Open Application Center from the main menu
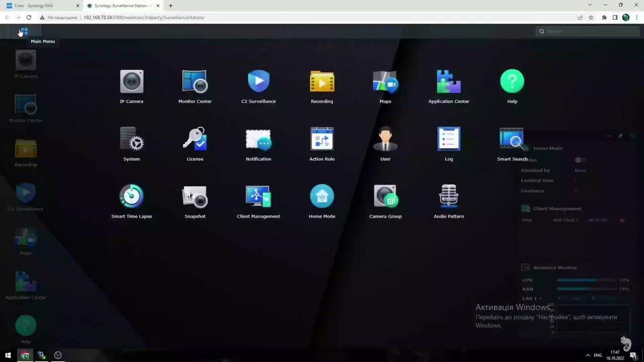The image size is (644, 362). pyautogui.click(x=449, y=86)
